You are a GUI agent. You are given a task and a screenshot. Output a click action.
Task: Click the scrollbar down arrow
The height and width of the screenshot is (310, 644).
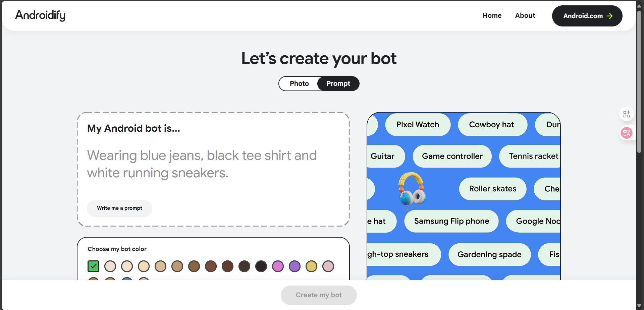click(x=639, y=306)
